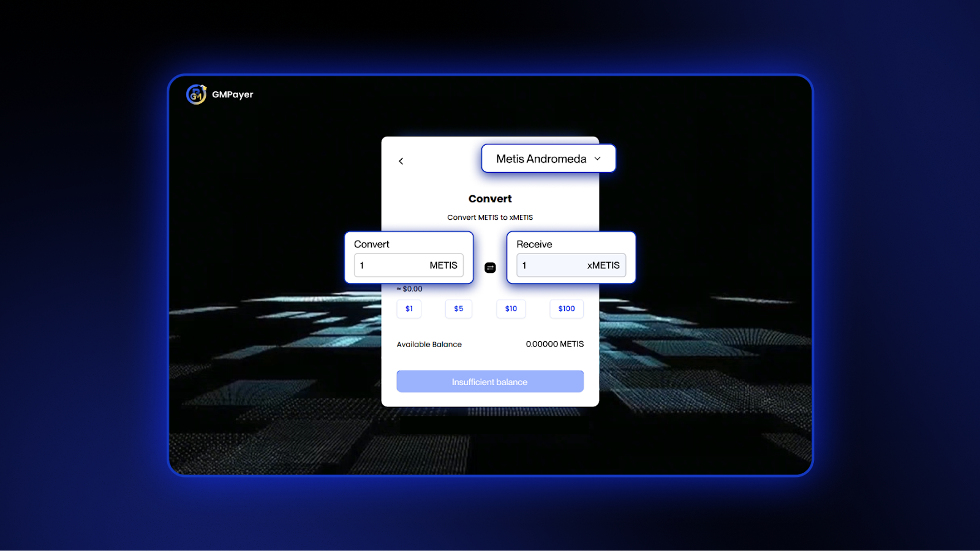This screenshot has height=551, width=980.
Task: Click the Available Balance label
Action: [x=429, y=344]
